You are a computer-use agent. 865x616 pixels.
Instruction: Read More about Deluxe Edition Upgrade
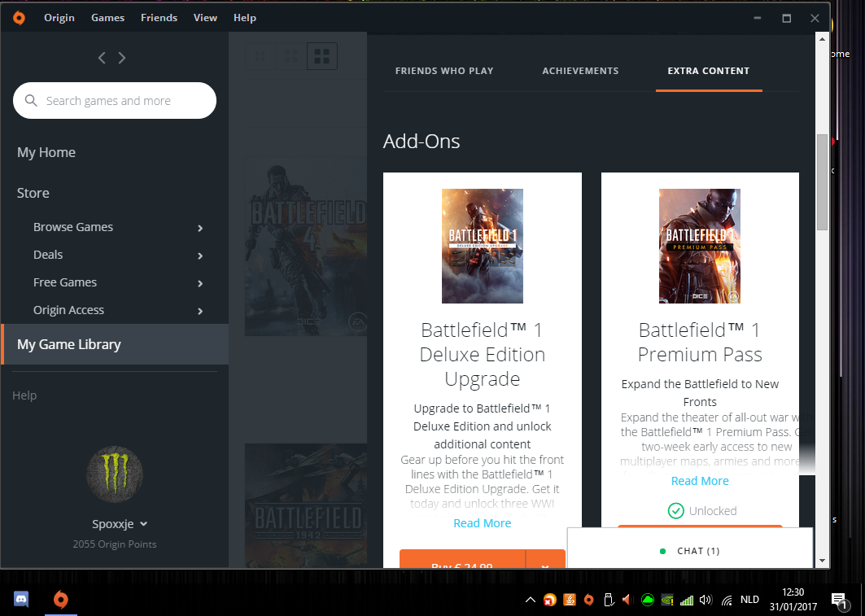pos(483,523)
